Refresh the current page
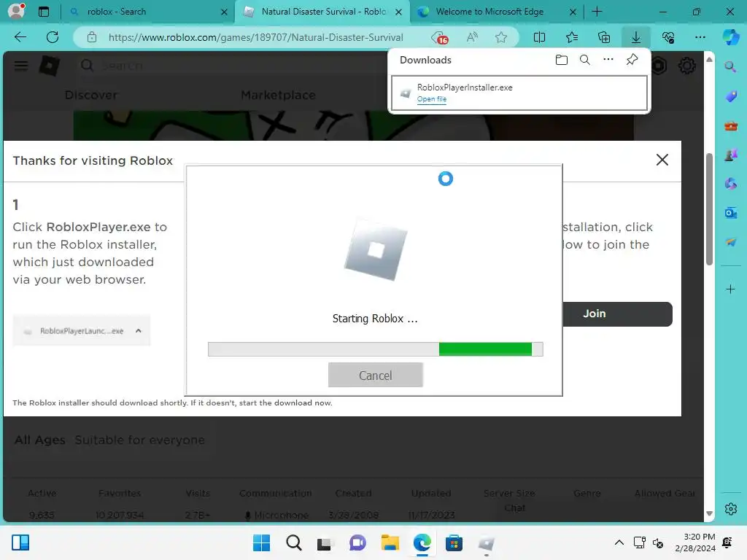The image size is (747, 560). (53, 37)
